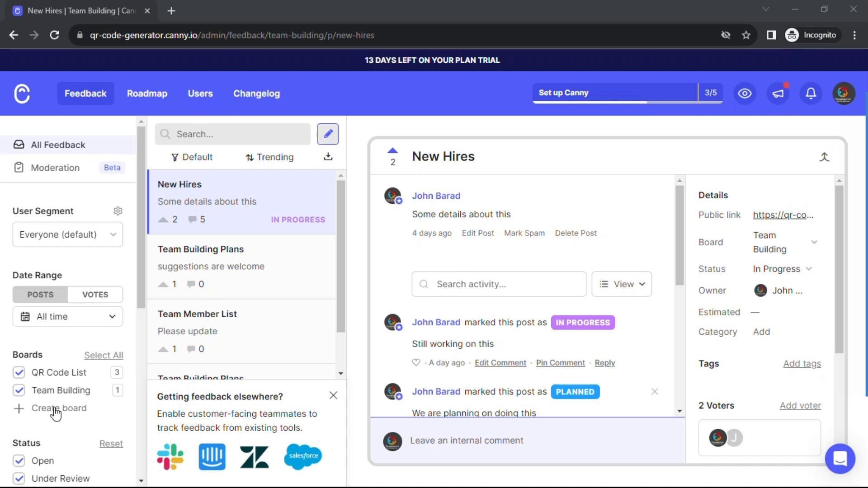Click the Add voter link
This screenshot has width=868, height=488.
(x=800, y=406)
